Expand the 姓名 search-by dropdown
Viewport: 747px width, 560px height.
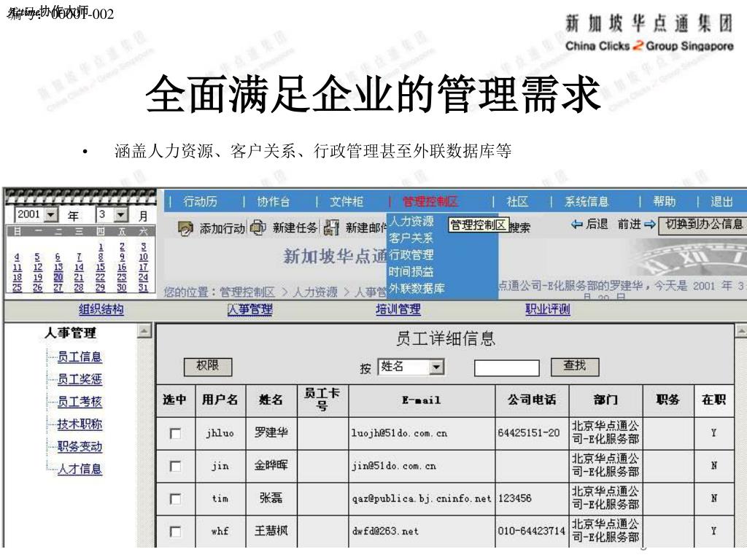(436, 367)
